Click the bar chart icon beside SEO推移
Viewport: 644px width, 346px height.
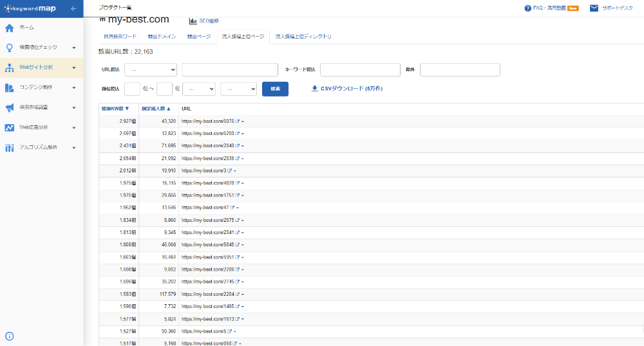click(x=193, y=21)
